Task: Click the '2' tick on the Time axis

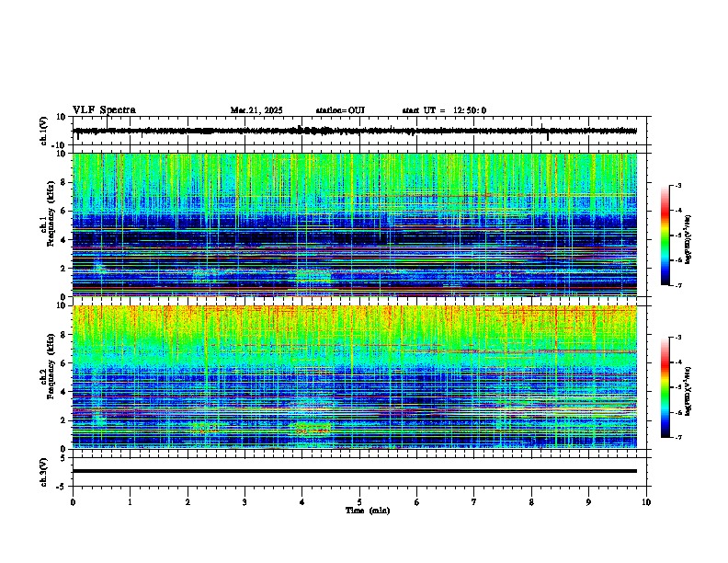Action: point(188,502)
